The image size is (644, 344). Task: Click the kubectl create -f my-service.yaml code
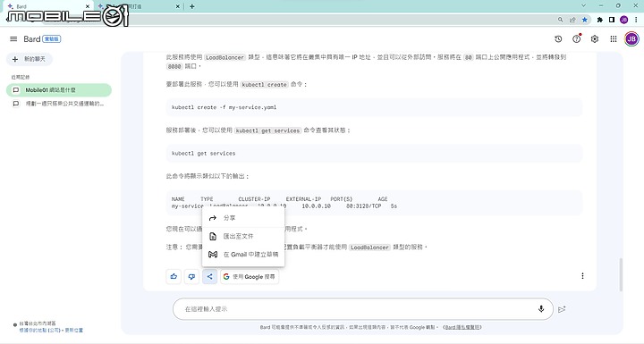coord(224,107)
